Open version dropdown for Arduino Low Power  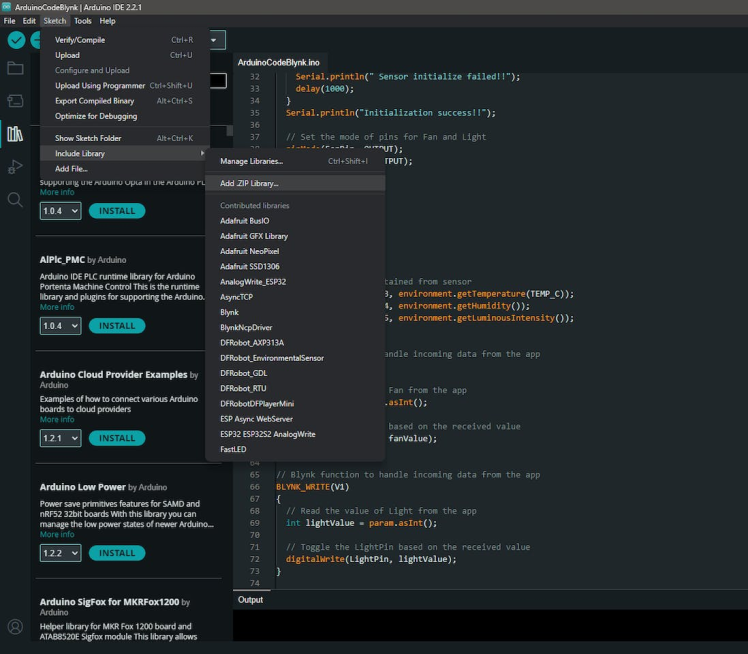pos(60,553)
